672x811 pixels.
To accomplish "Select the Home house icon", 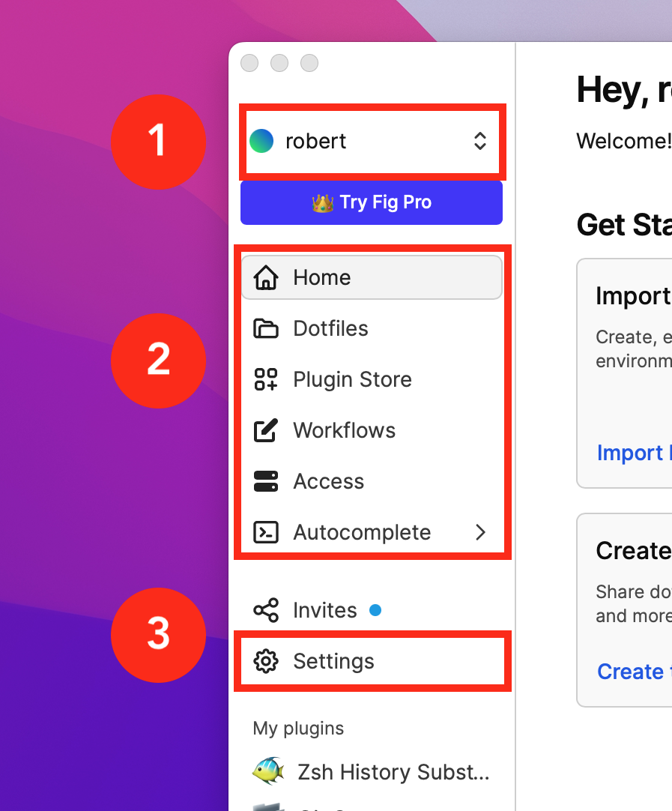I will 266,277.
